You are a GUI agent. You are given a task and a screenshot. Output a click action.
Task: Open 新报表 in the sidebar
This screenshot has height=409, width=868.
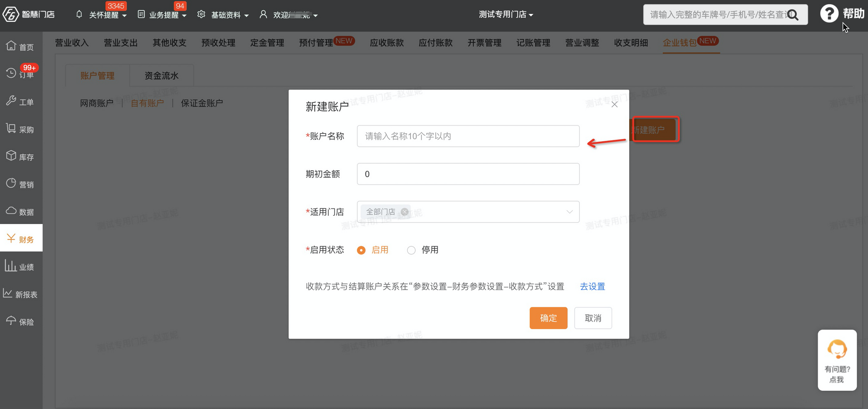pos(21,294)
